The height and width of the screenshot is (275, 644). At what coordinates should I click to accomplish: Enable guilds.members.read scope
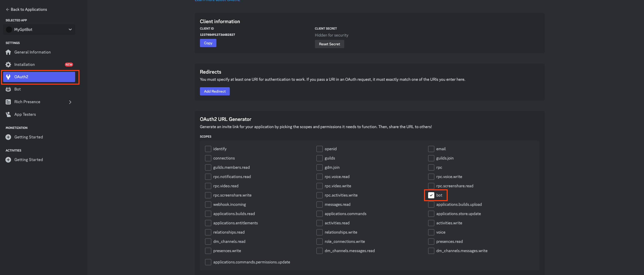(208, 167)
